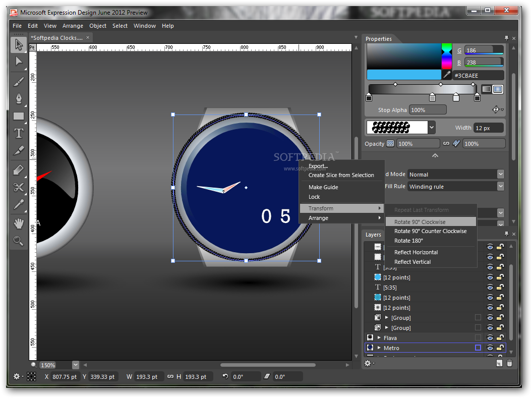
Task: Open the Blend Mode Normal dropdown
Action: 501,174
